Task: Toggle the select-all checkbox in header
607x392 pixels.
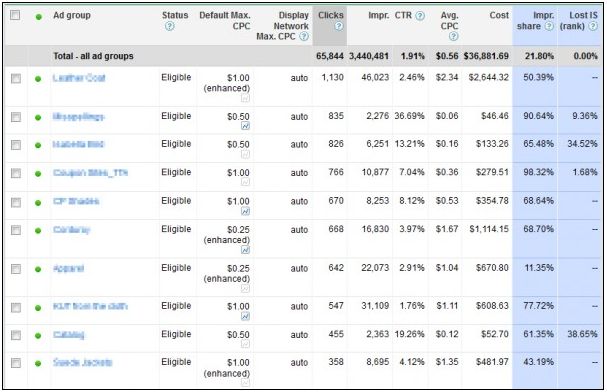Action: [15, 15]
